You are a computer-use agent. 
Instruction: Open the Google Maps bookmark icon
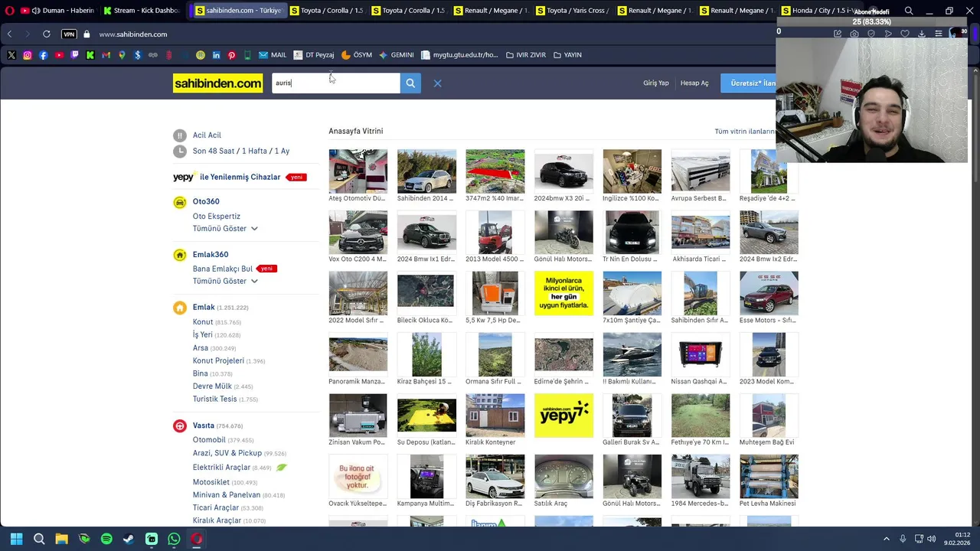coord(122,55)
